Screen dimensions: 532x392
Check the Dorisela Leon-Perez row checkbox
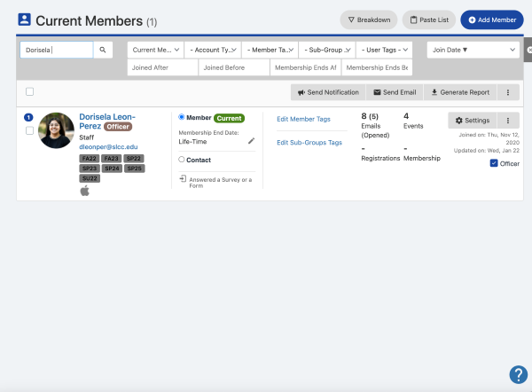30,130
